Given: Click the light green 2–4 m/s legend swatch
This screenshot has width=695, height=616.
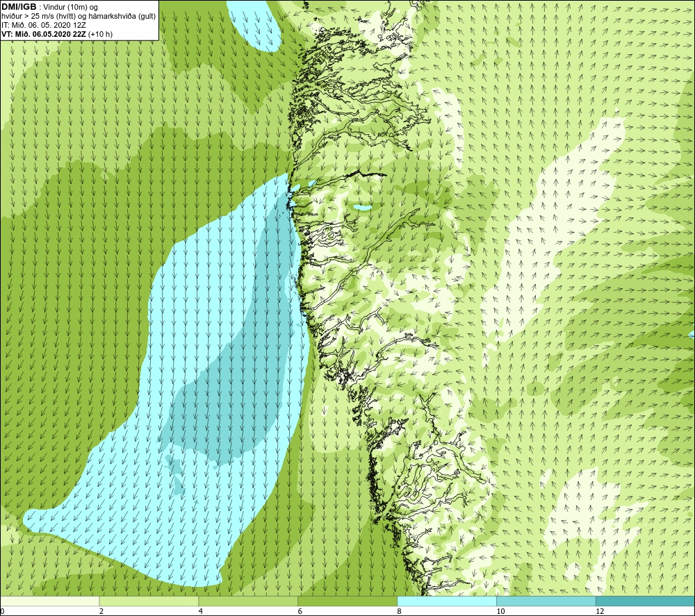Looking at the screenshot, I should point(149,601).
